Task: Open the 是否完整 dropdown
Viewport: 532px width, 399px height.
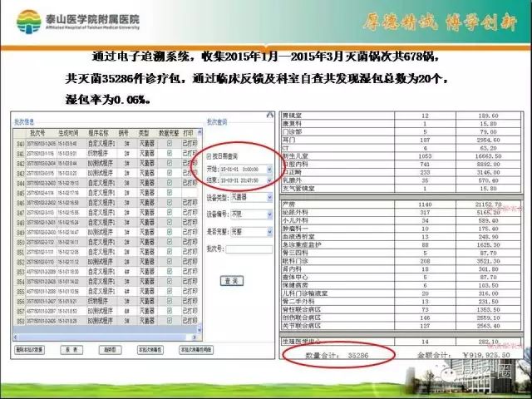Action: (269, 232)
